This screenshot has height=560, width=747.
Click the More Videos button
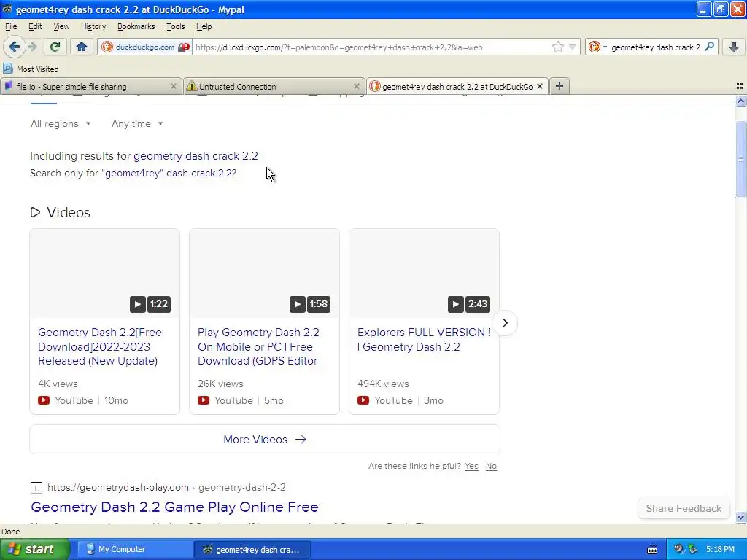coord(264,439)
